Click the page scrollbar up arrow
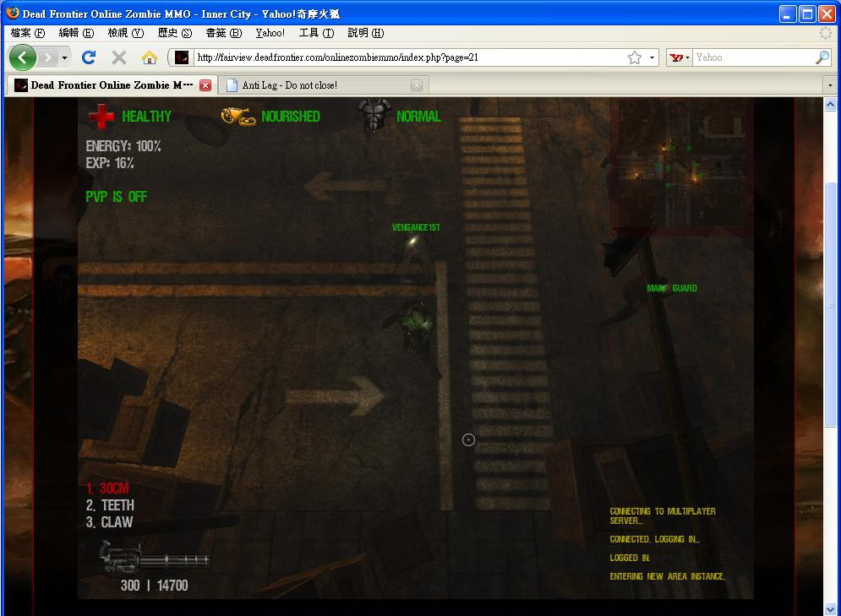This screenshot has height=616, width=841. pyautogui.click(x=830, y=105)
